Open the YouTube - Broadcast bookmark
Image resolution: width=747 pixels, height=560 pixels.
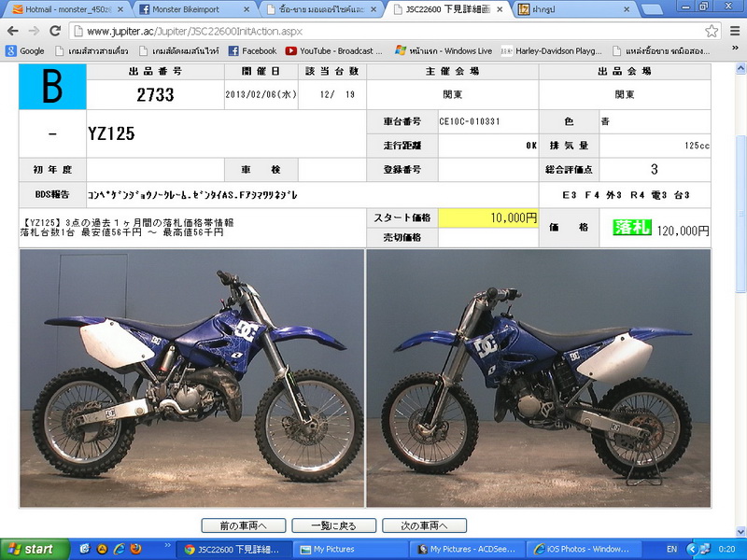click(333, 51)
